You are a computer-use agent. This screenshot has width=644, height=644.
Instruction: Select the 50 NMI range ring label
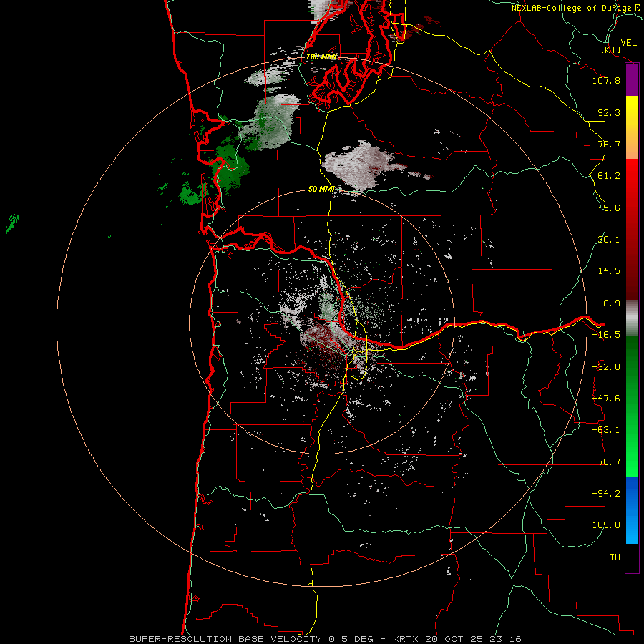[321, 189]
